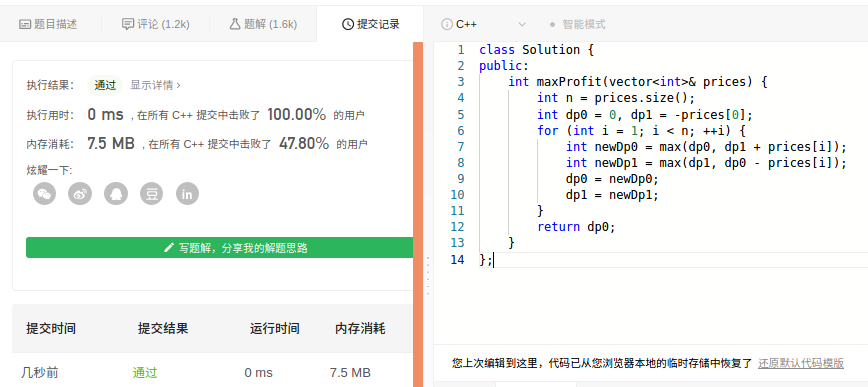Viewport: 868px width, 387px height.
Task: Click line 4 int n declaration
Action: click(616, 98)
